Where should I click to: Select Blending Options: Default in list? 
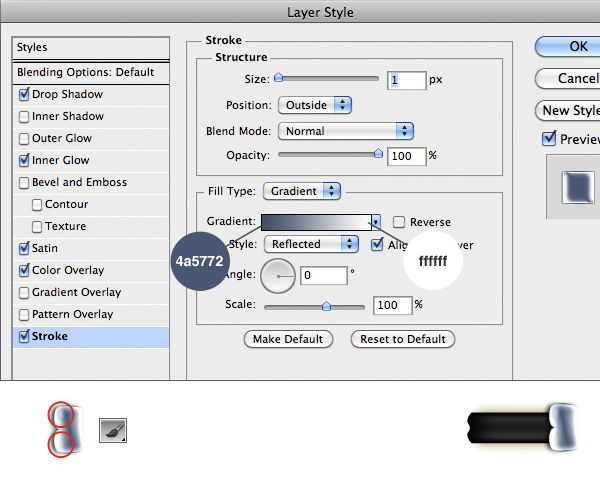coord(86,72)
